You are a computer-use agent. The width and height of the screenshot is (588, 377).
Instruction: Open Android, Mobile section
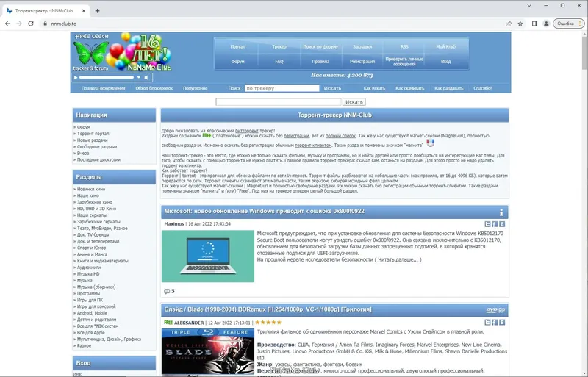click(x=92, y=313)
